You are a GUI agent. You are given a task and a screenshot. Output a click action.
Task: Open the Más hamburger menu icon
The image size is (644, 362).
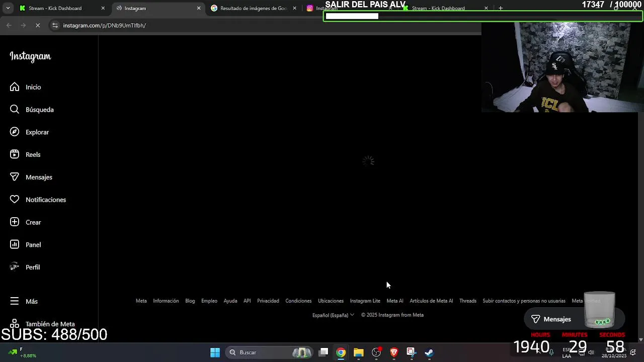(15, 301)
